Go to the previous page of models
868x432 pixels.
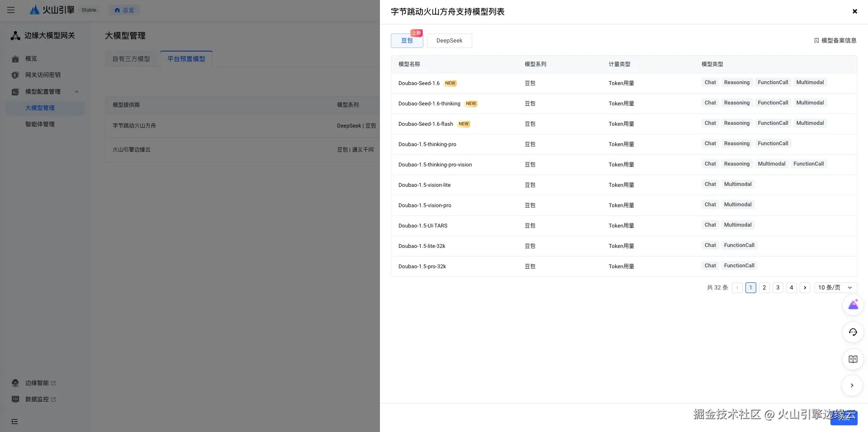point(737,288)
